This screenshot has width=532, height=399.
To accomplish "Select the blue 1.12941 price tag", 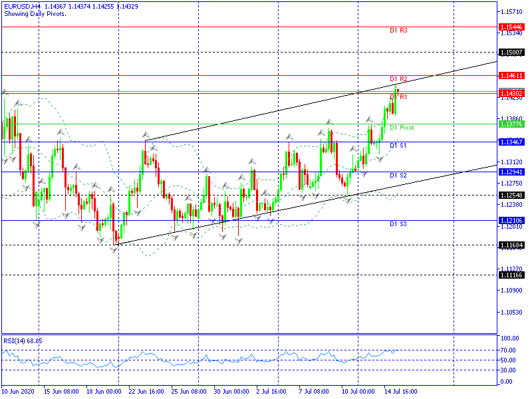I will pyautogui.click(x=511, y=172).
